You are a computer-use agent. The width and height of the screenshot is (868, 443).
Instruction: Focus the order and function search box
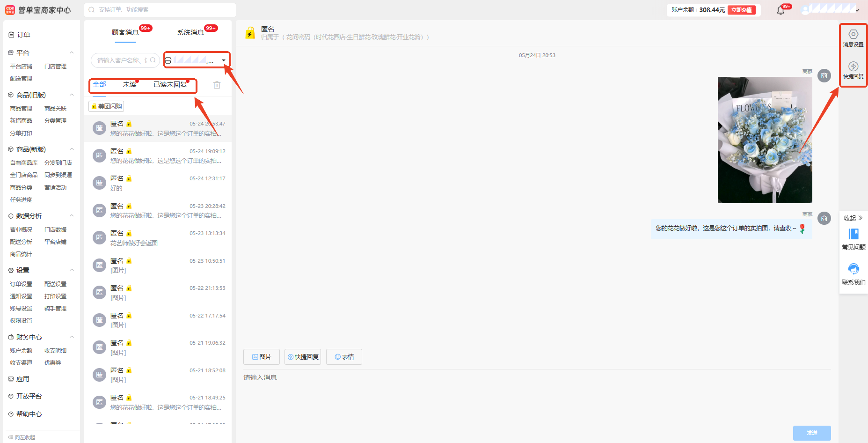click(160, 10)
